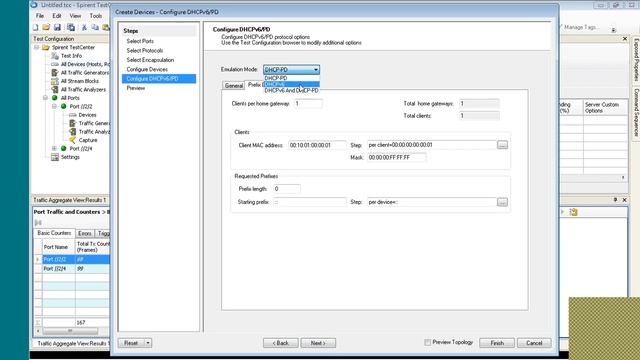Open the Tools menu

(96, 16)
